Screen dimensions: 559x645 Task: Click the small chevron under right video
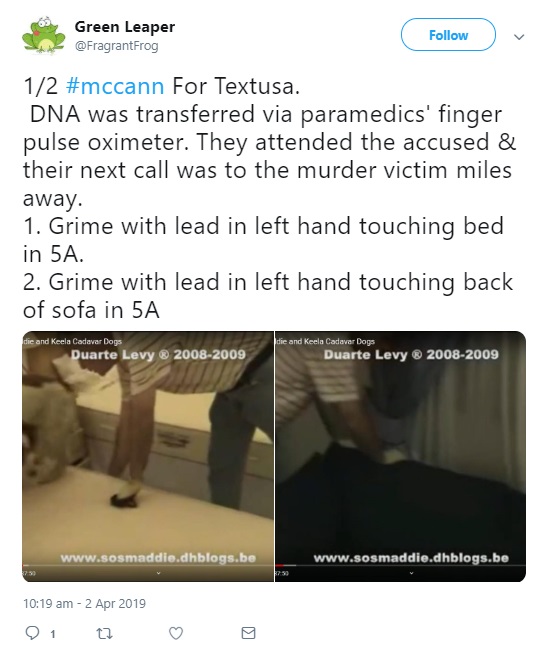pos(411,573)
